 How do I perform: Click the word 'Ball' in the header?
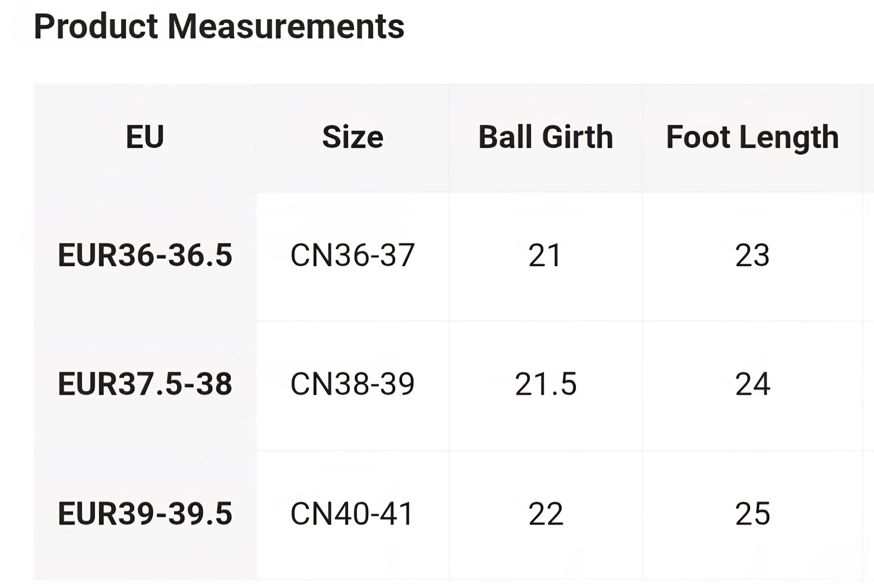click(506, 137)
